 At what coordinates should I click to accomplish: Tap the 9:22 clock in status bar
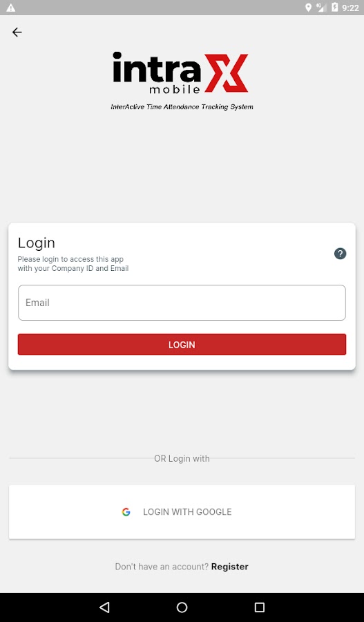click(x=350, y=8)
